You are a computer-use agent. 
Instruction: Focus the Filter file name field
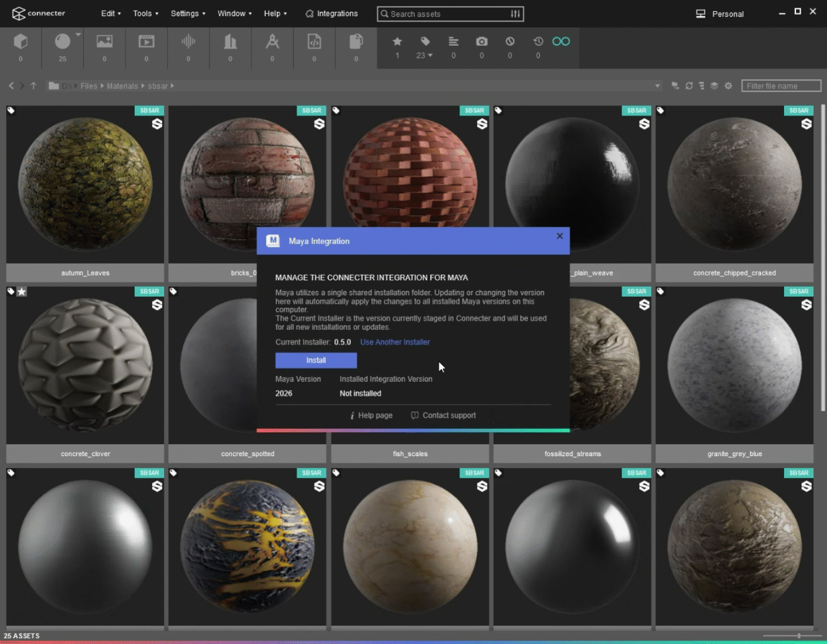tap(781, 86)
